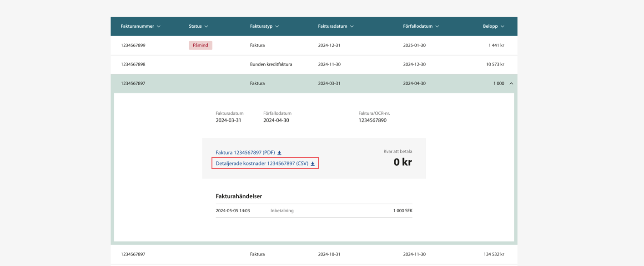
Task: Sort by Fakturadatum column header
Action: point(336,26)
